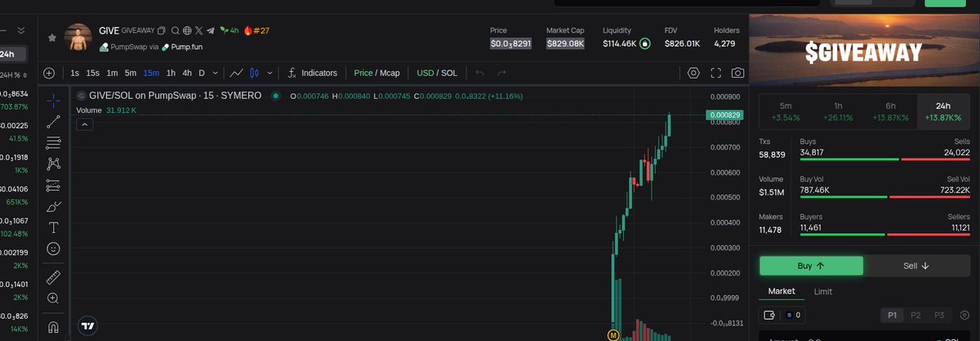Enter fullscreen chart mode
This screenshot has height=341, width=980.
[x=715, y=73]
